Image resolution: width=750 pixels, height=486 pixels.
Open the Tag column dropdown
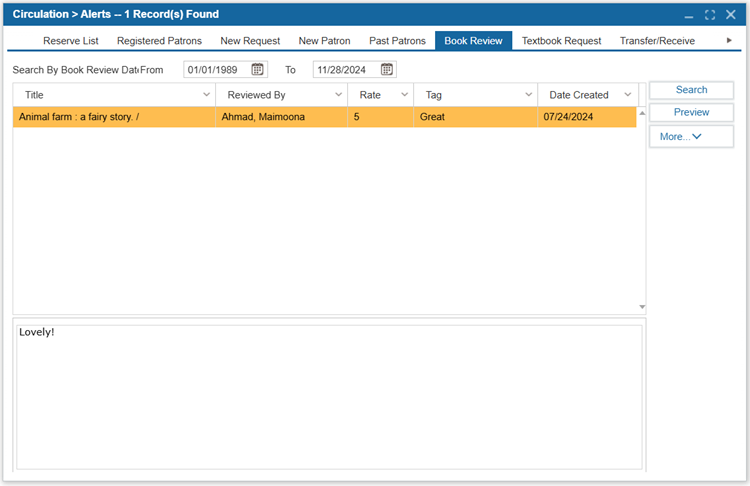point(529,94)
